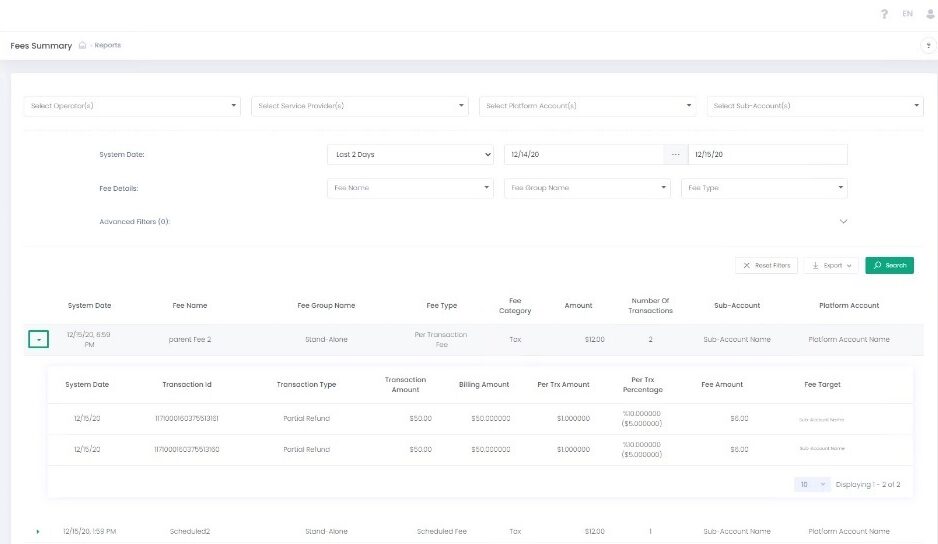This screenshot has height=544, width=938.
Task: Open the Export menu button
Action: pos(831,266)
